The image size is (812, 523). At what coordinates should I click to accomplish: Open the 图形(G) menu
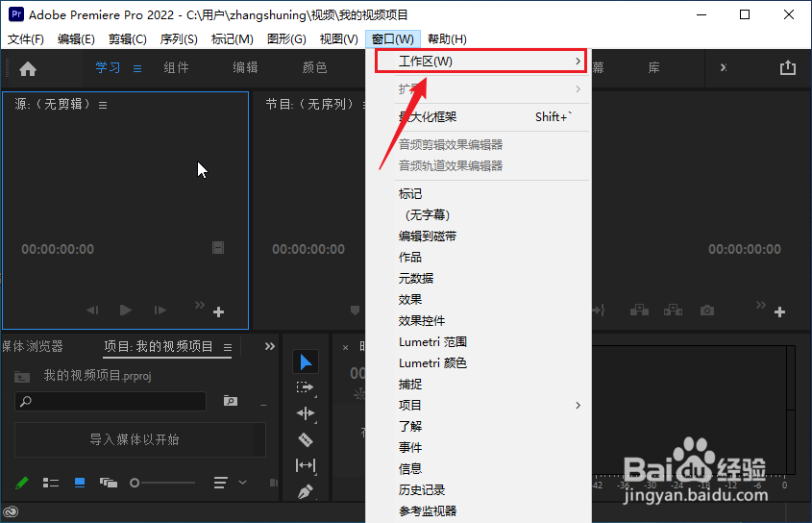pos(286,38)
